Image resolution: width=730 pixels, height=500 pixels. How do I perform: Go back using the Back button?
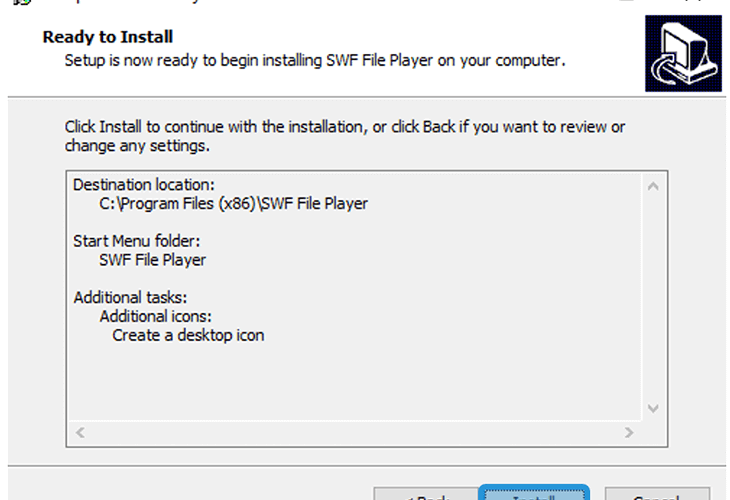[x=426, y=494]
